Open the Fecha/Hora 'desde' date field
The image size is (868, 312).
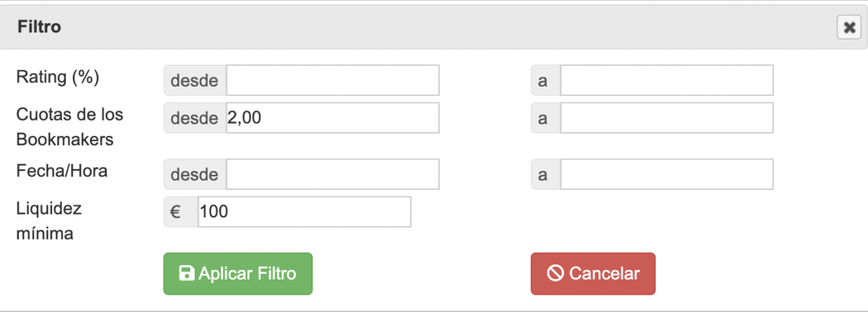(x=333, y=174)
